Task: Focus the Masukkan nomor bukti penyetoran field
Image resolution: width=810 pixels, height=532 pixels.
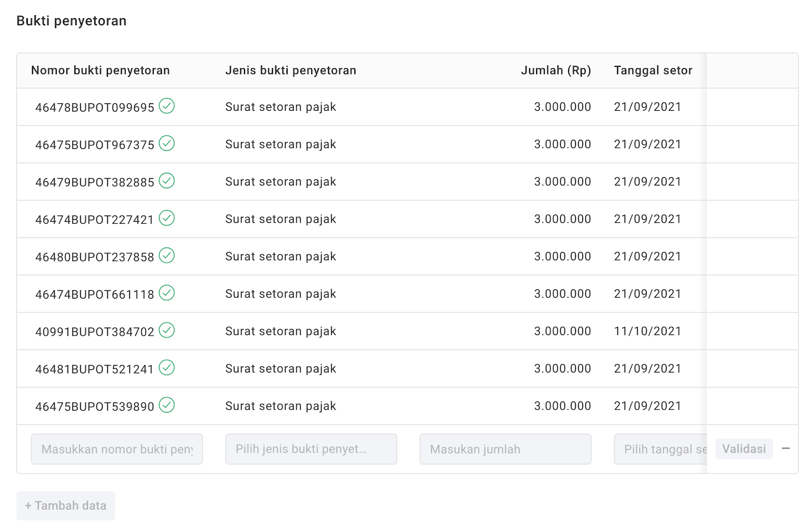Action: [117, 449]
